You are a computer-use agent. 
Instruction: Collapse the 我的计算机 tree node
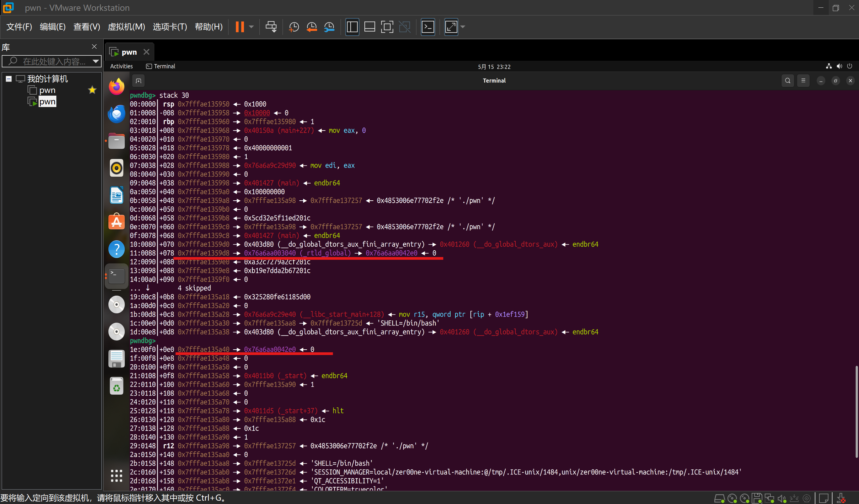(x=9, y=79)
